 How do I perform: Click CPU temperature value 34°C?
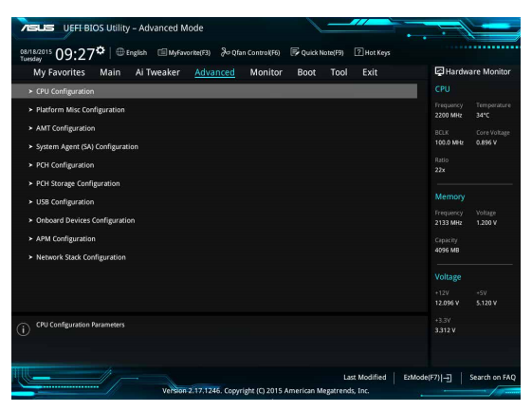pyautogui.click(x=483, y=116)
